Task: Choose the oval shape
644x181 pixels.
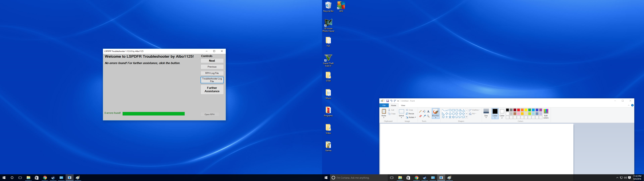Action: pyautogui.click(x=450, y=110)
